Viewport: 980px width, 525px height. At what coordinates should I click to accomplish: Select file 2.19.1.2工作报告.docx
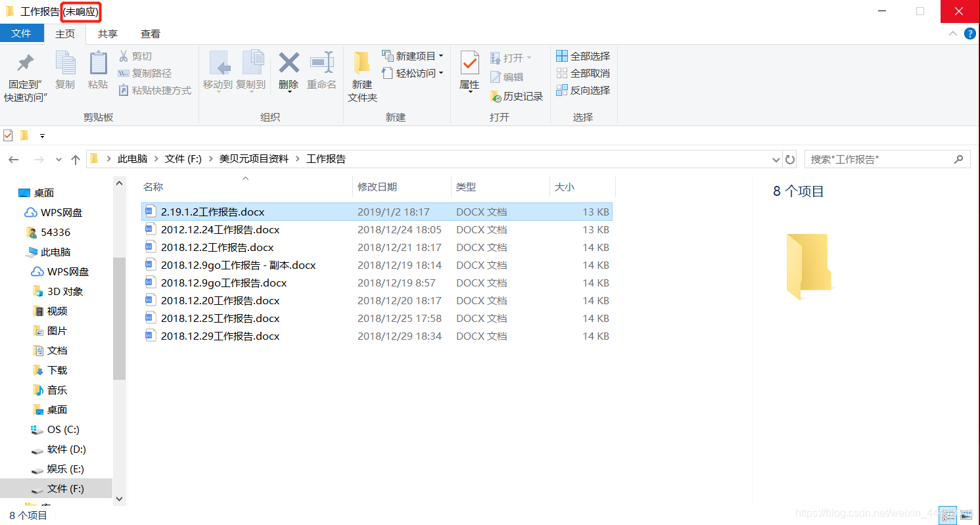pyautogui.click(x=377, y=212)
